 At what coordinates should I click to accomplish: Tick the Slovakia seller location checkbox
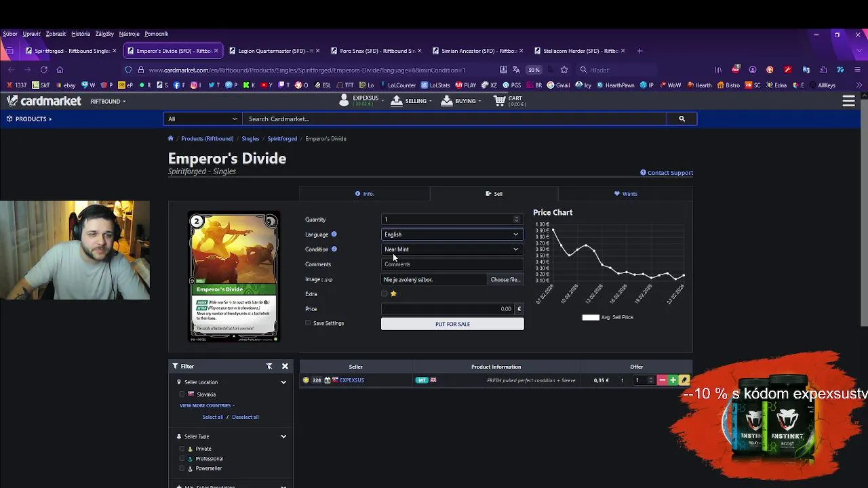(182, 394)
